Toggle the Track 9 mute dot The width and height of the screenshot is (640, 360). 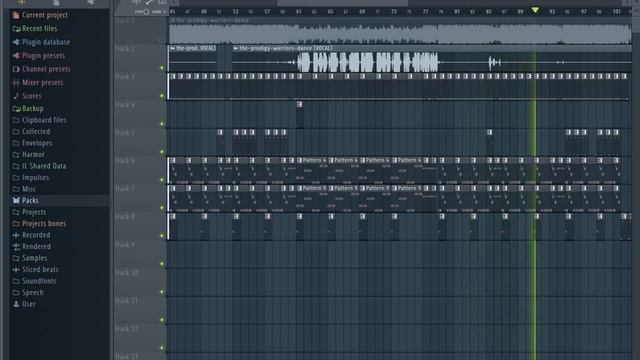coord(162,264)
